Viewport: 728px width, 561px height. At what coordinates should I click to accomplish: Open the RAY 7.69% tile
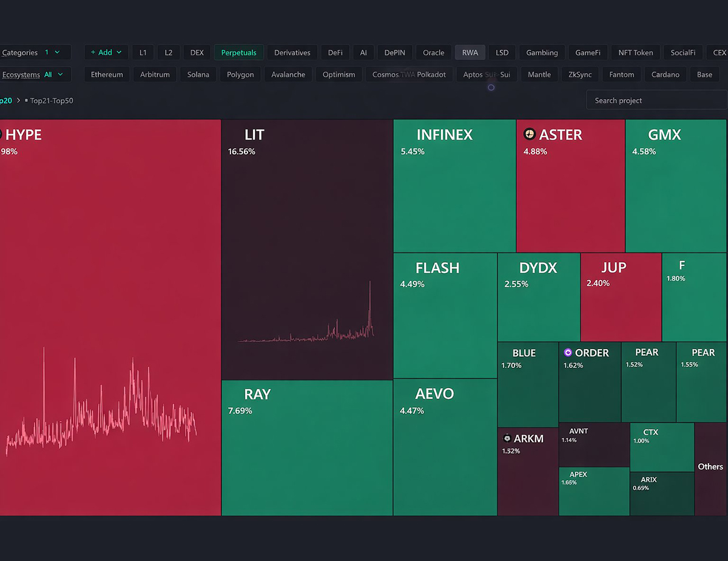pos(307,448)
